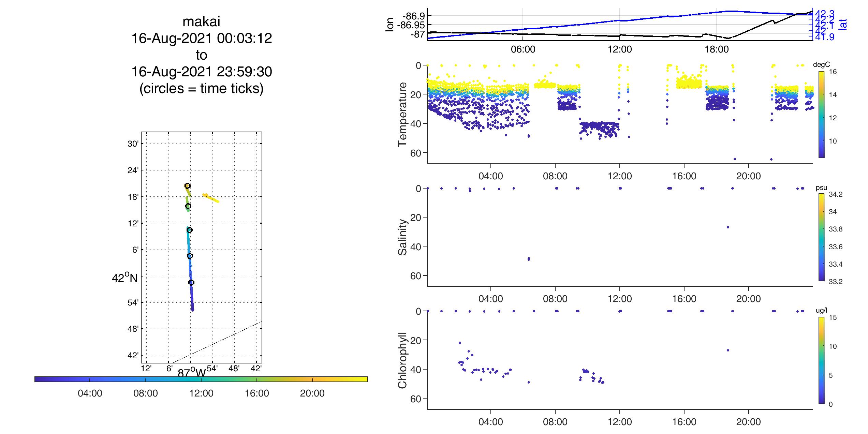This screenshot has width=868, height=434.
Task: Click the chlorophyll ug/l colorbar
Action: click(822, 360)
